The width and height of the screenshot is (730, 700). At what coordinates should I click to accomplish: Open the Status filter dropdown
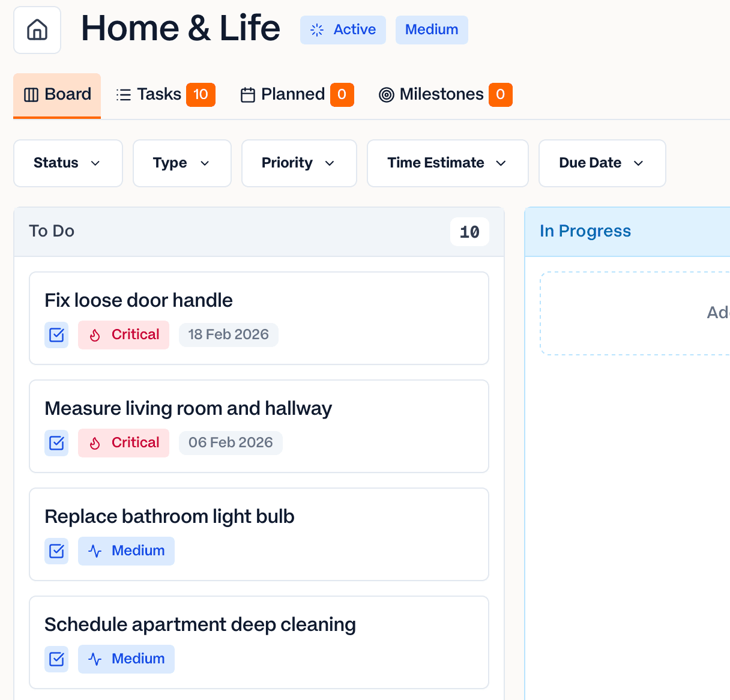(67, 163)
